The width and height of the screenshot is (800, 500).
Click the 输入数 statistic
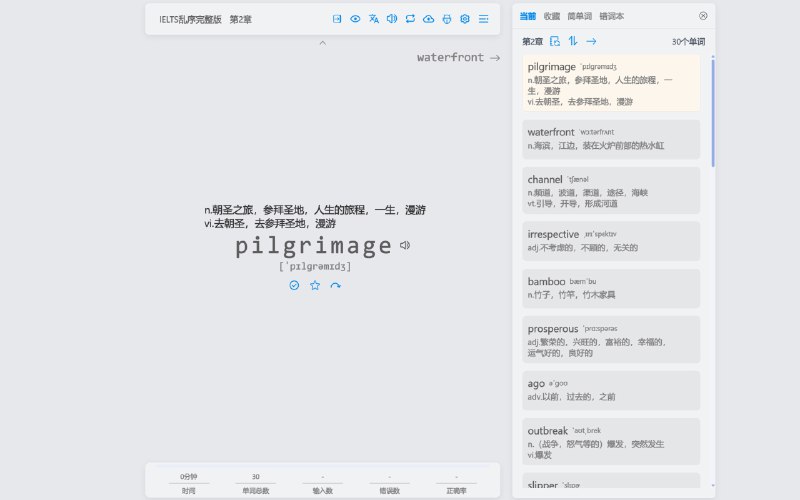tap(322, 483)
